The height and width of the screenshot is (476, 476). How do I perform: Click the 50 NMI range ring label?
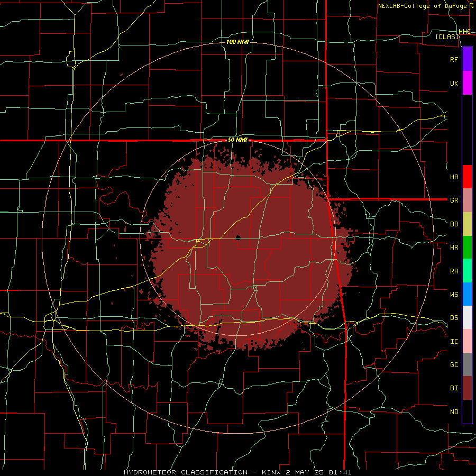[x=237, y=140]
